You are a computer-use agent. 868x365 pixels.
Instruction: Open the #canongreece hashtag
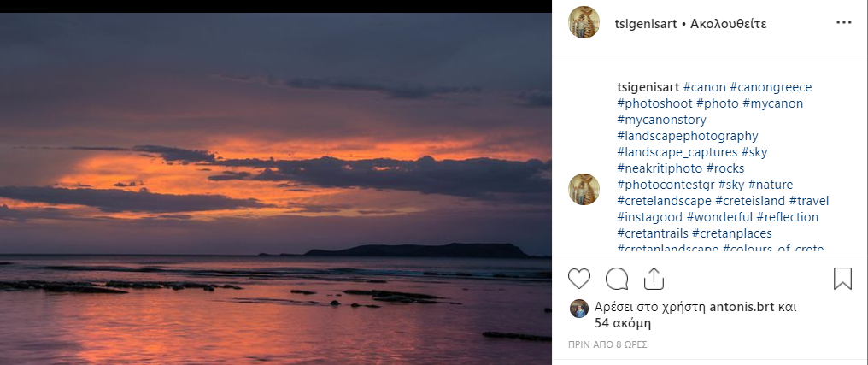(x=771, y=87)
